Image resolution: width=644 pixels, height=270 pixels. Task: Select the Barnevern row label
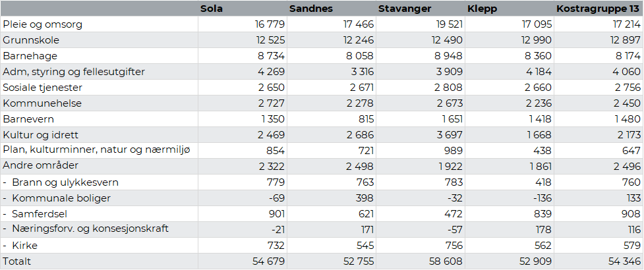pyautogui.click(x=28, y=119)
